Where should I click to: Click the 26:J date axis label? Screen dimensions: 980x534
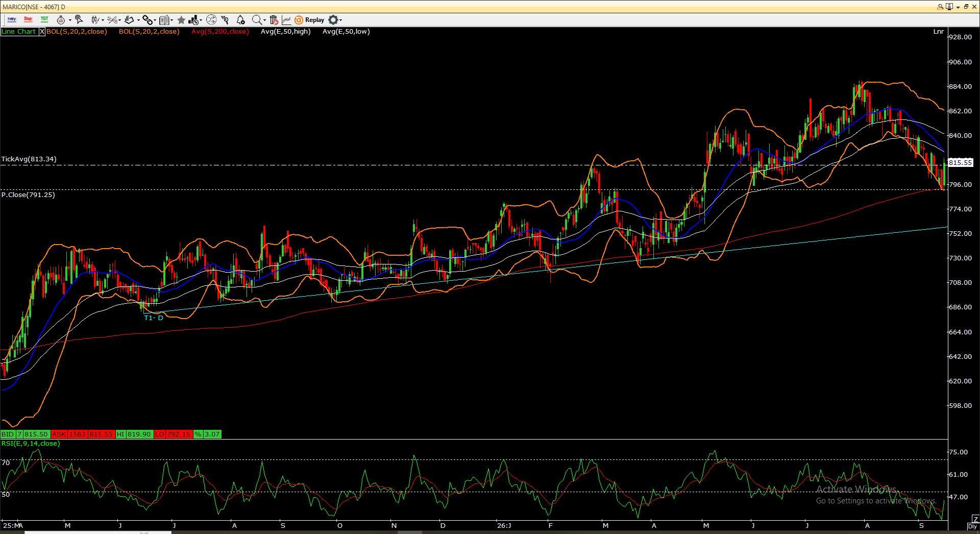click(504, 525)
